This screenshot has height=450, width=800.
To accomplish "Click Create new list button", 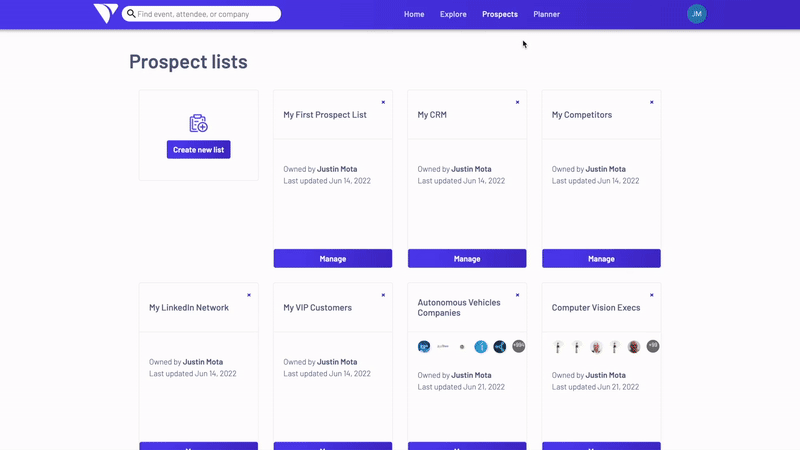I will pos(198,149).
